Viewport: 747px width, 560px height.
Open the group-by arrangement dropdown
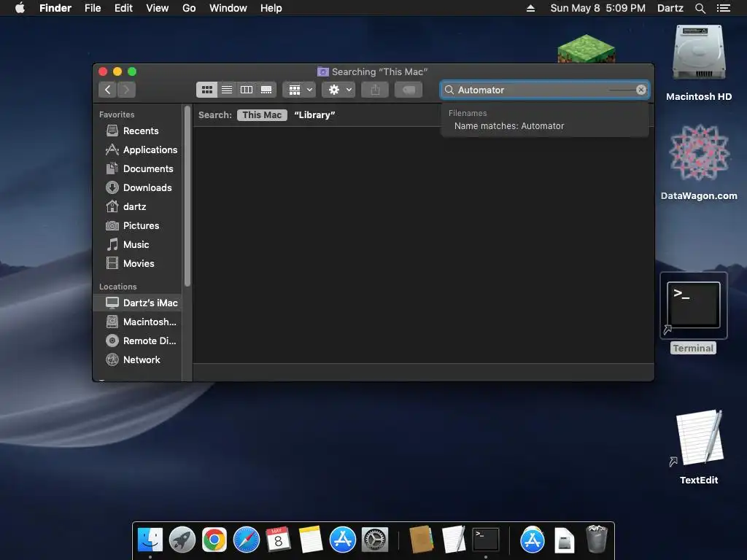[299, 90]
